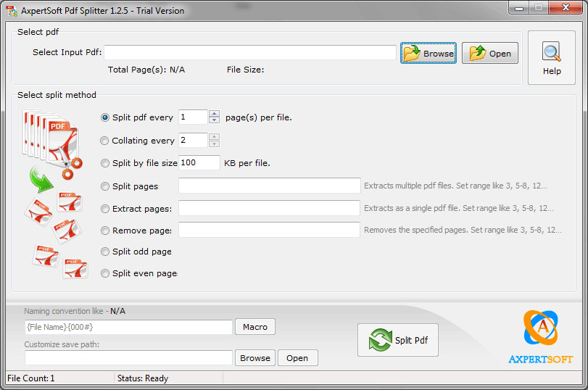Click the Collating every number field
Screen dimensions: 588x390
pyautogui.click(x=193, y=140)
